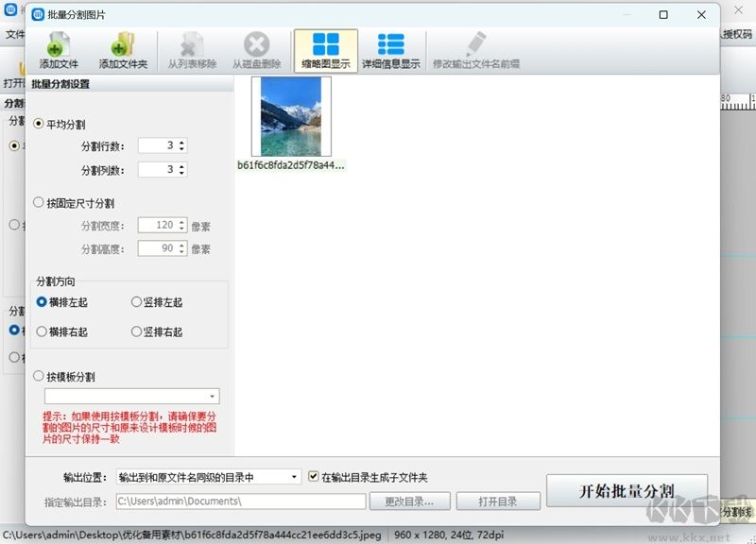Click the 从列表移除 remove from list icon
756x544 pixels.
click(188, 46)
